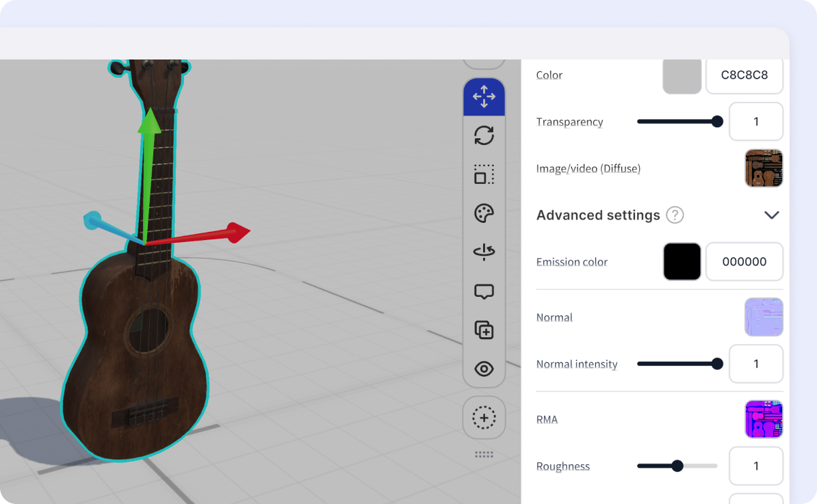This screenshot has height=504, width=817.
Task: Click the Advanced settings heading
Action: click(x=598, y=215)
